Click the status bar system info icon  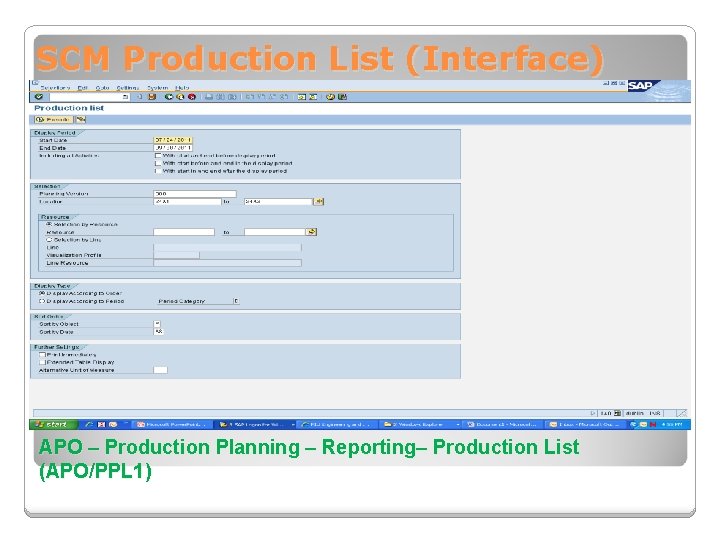tap(617, 413)
